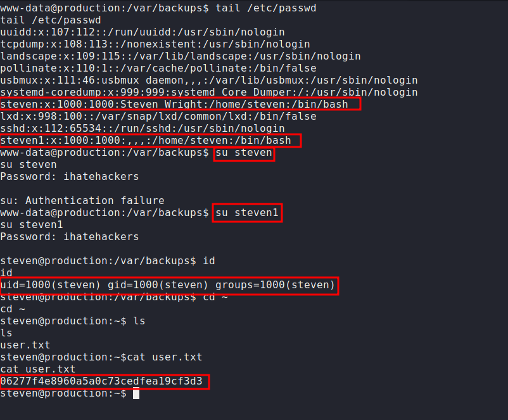Select the usbmux daemon entry line
The height and width of the screenshot is (420, 508).
209,80
